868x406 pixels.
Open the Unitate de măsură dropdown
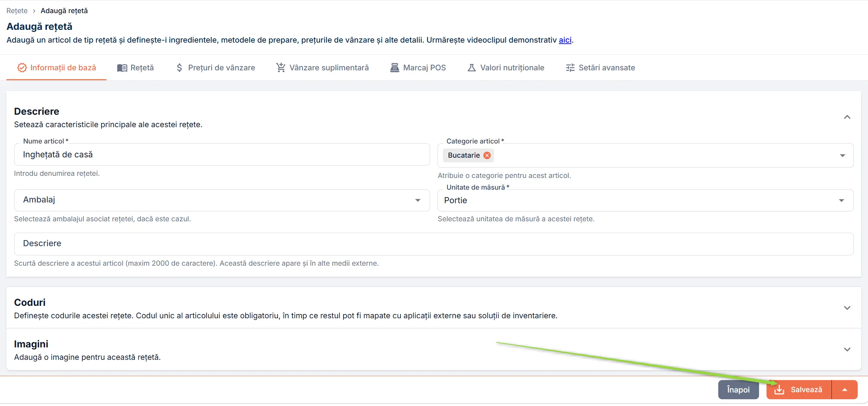tap(645, 200)
